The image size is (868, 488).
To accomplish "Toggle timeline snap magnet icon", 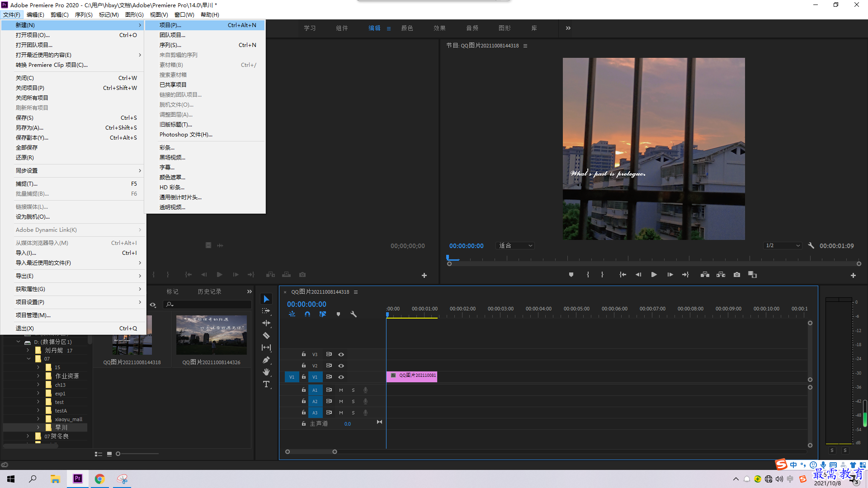I will click(x=307, y=314).
